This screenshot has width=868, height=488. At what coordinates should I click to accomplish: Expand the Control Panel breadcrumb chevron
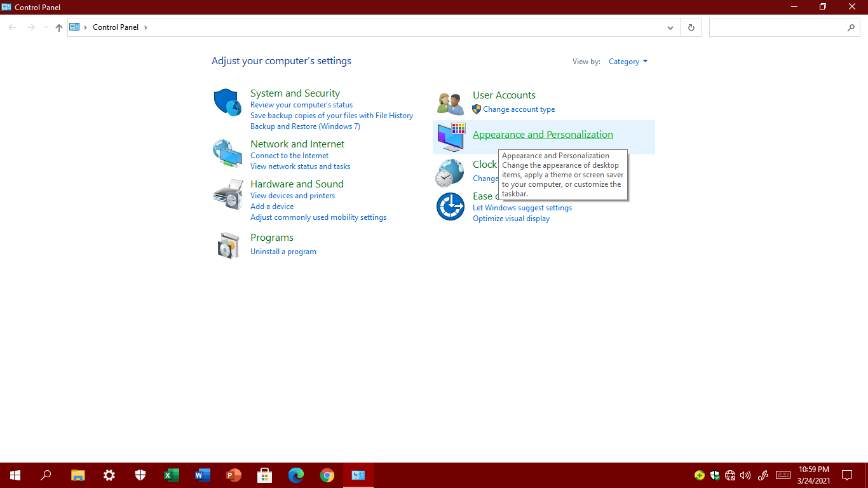point(146,27)
